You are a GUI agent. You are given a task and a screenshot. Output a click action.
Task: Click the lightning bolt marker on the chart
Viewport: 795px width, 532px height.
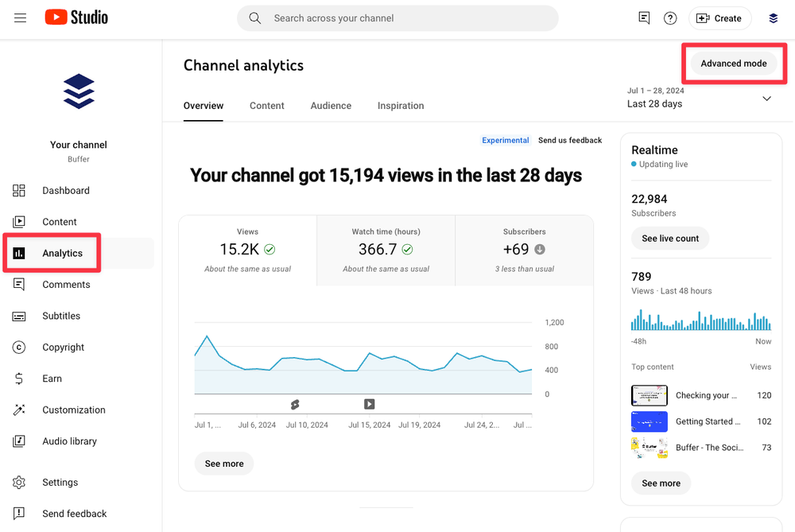(x=295, y=404)
